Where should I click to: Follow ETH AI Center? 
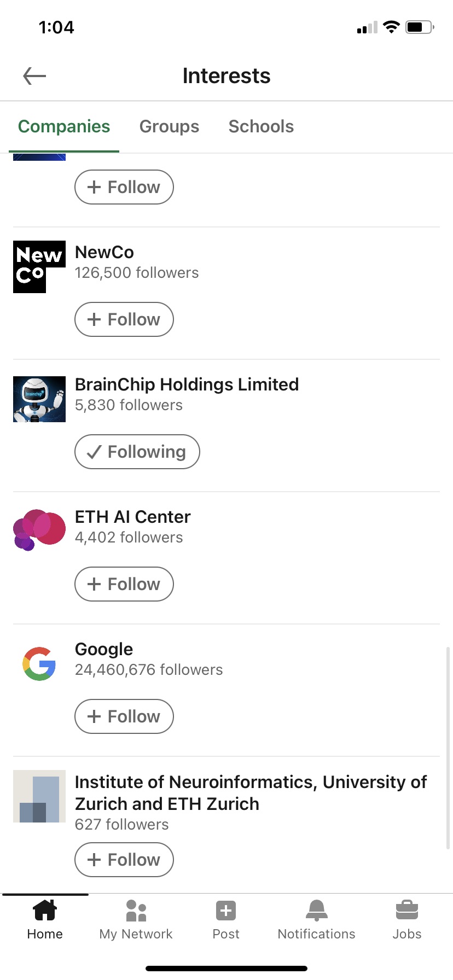click(x=124, y=584)
